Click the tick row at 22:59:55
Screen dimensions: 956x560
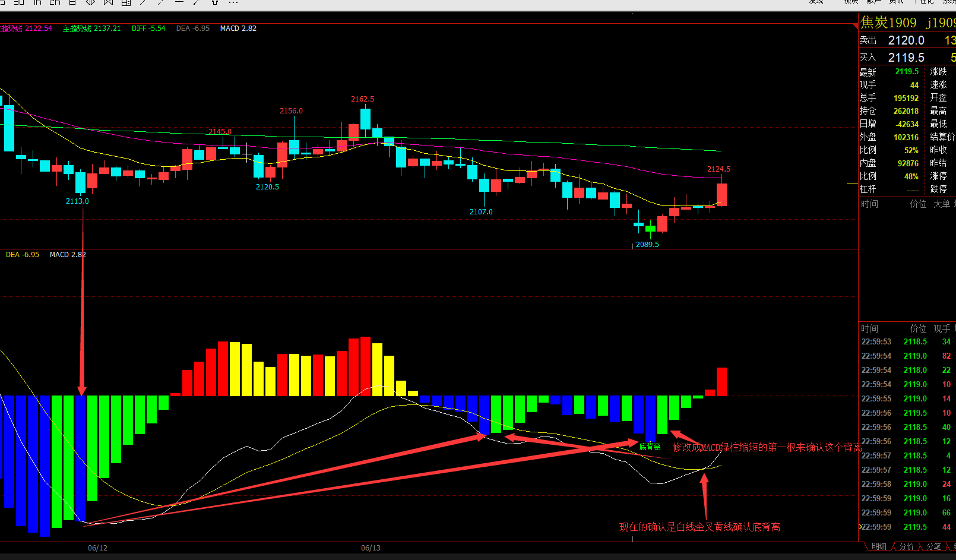point(907,399)
